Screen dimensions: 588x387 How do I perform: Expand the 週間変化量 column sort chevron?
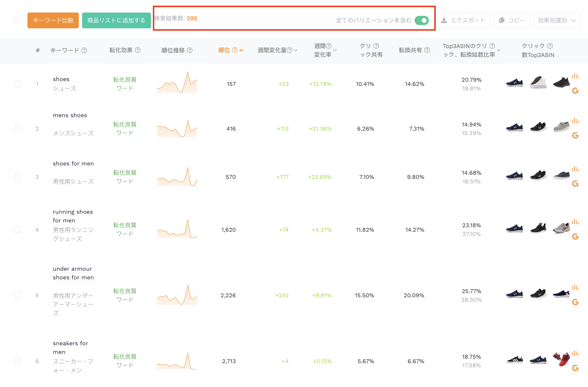point(296,50)
